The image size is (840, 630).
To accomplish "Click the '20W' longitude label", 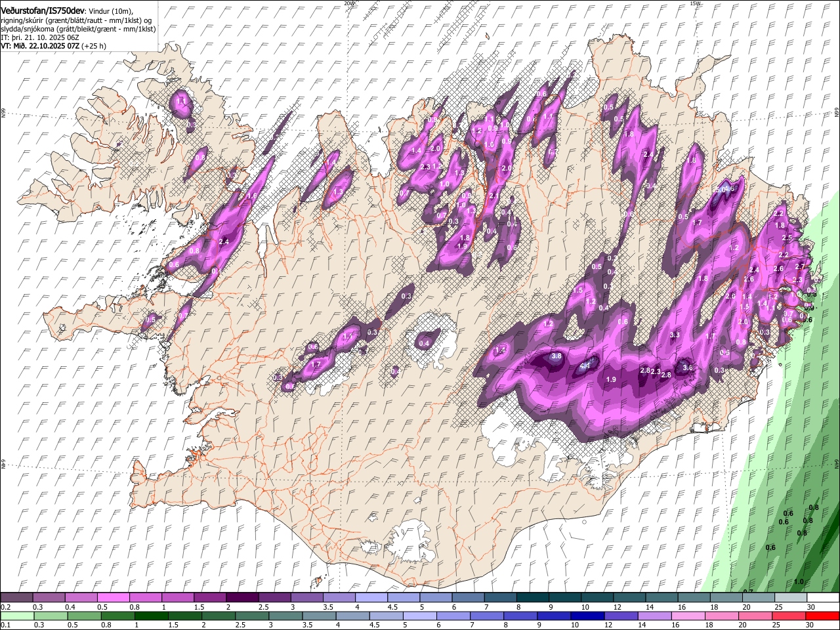I will pyautogui.click(x=349, y=3).
